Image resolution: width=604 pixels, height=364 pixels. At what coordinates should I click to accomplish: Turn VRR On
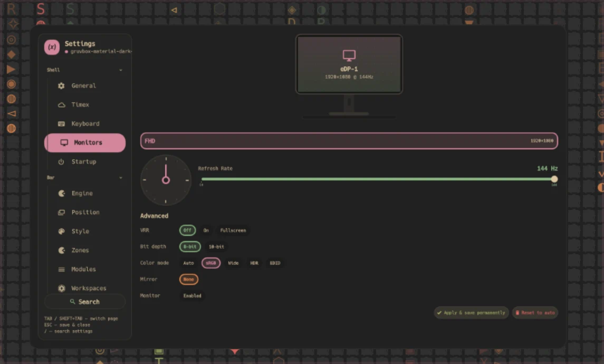pyautogui.click(x=206, y=231)
